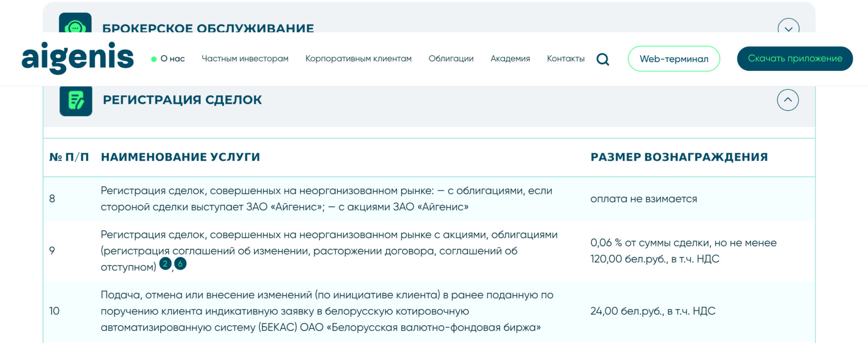Click the Web-терминал button
This screenshot has width=868, height=343.
[x=674, y=59]
